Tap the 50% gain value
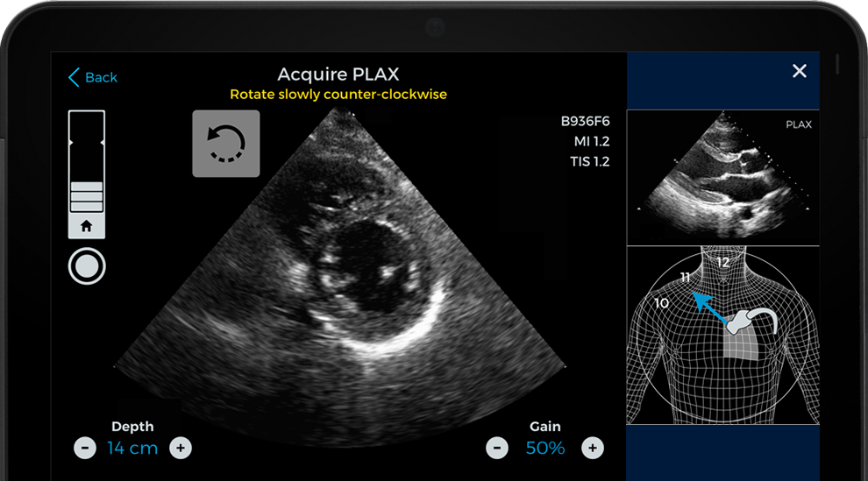868x481 pixels. (x=545, y=448)
